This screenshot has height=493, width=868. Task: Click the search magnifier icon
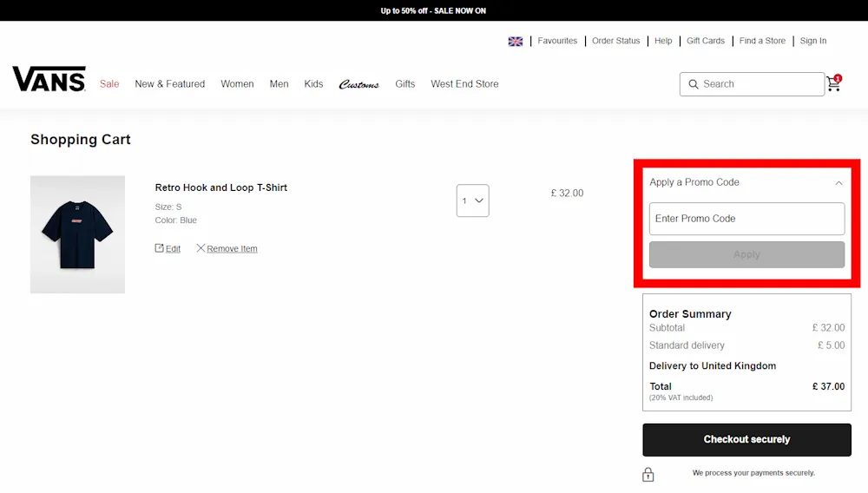pos(693,84)
